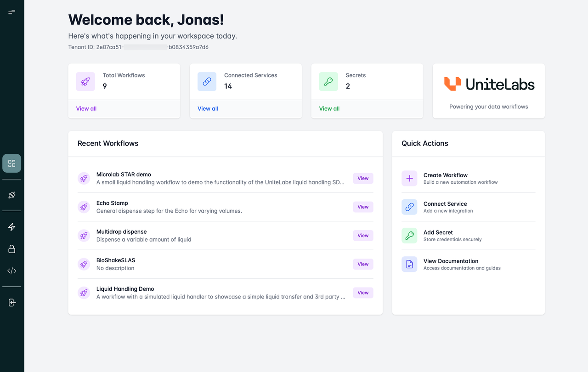
Task: Open Workflows via the lightning bolt icon
Action: click(11, 226)
